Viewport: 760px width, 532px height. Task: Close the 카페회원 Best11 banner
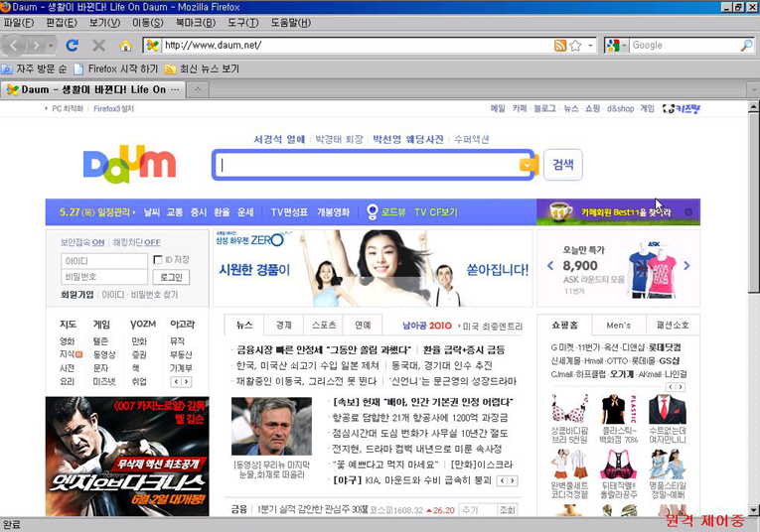click(688, 212)
